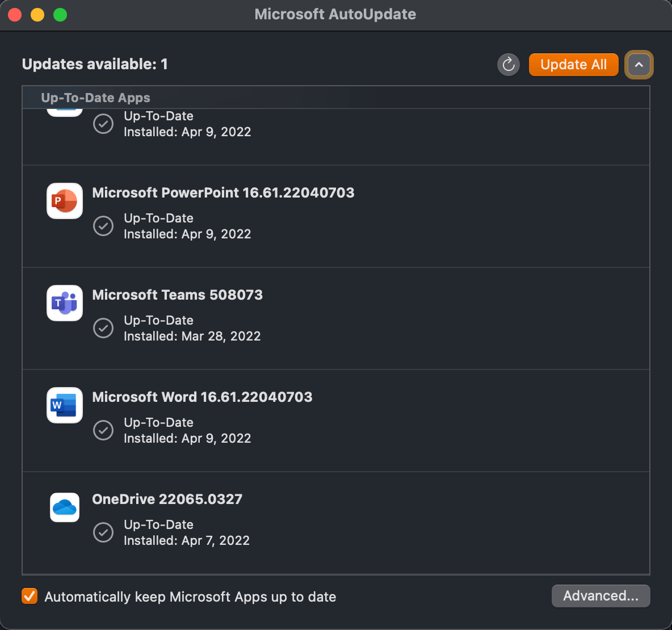This screenshot has width=672, height=630.
Task: Click the checkmark status icon for Teams
Action: pyautogui.click(x=103, y=328)
